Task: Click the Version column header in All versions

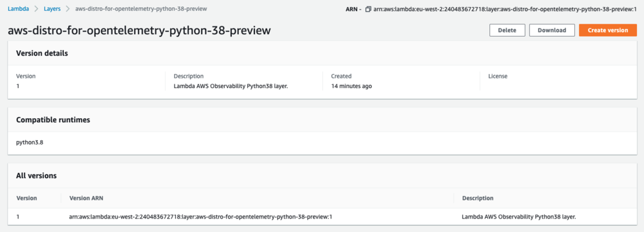Action: pos(26,198)
